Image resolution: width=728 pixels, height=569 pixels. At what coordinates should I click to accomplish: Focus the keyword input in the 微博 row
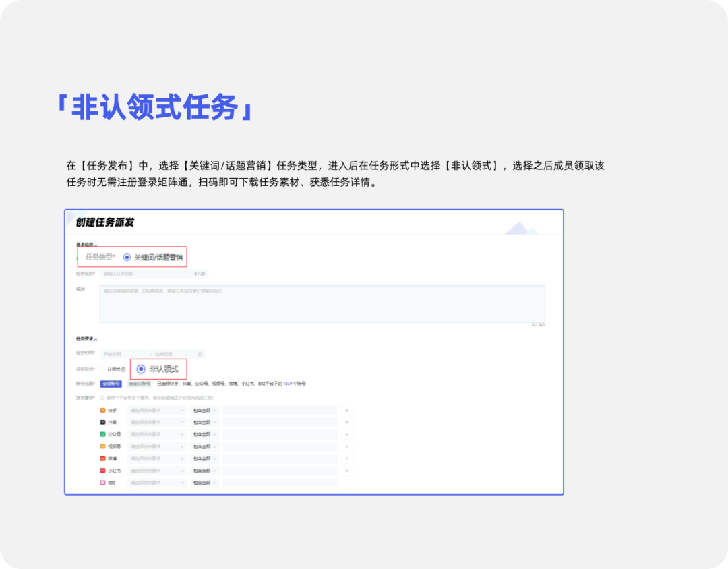pyautogui.click(x=280, y=459)
